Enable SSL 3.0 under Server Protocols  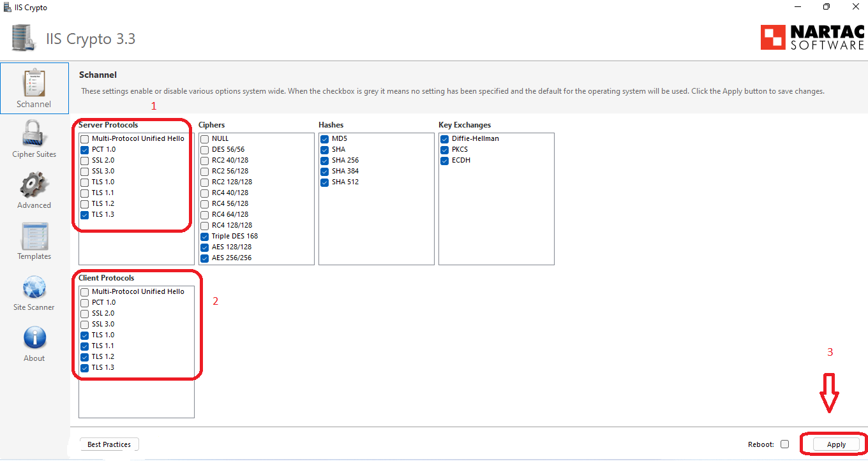pyautogui.click(x=85, y=171)
